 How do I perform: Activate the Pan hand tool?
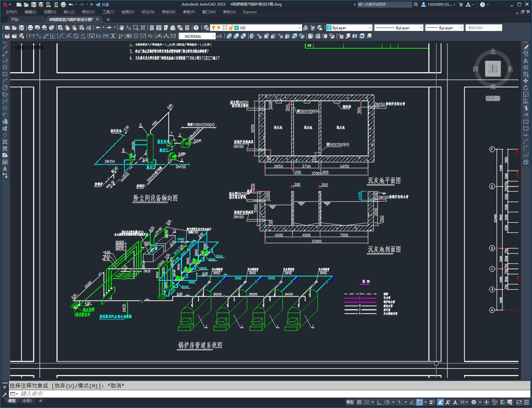122,28
